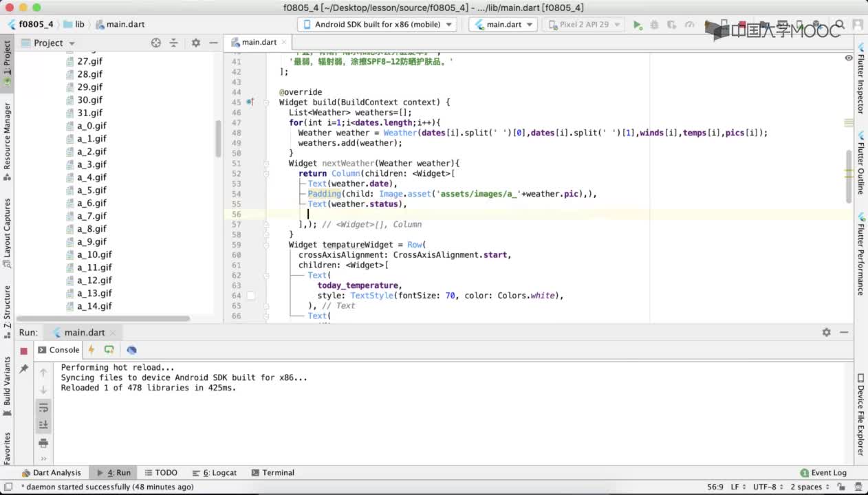Viewport: 868px width, 495px height.
Task: Trigger Flutter hot reload lightning icon
Action: tap(91, 349)
